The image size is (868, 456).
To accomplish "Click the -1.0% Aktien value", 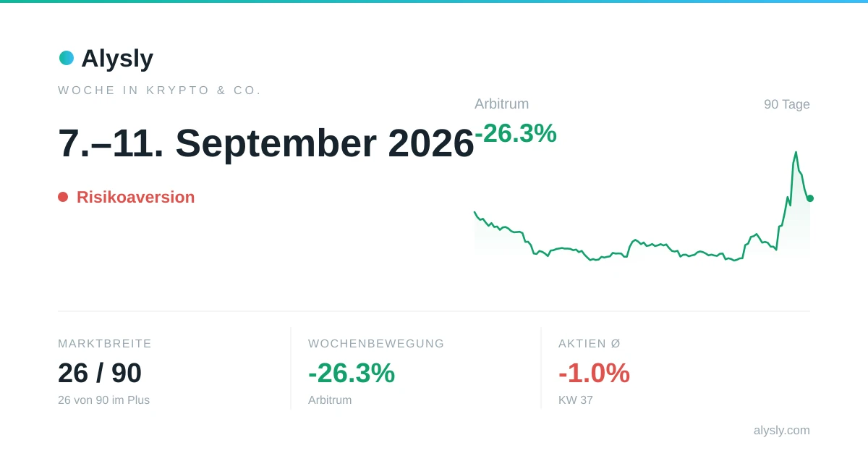I will [x=594, y=373].
